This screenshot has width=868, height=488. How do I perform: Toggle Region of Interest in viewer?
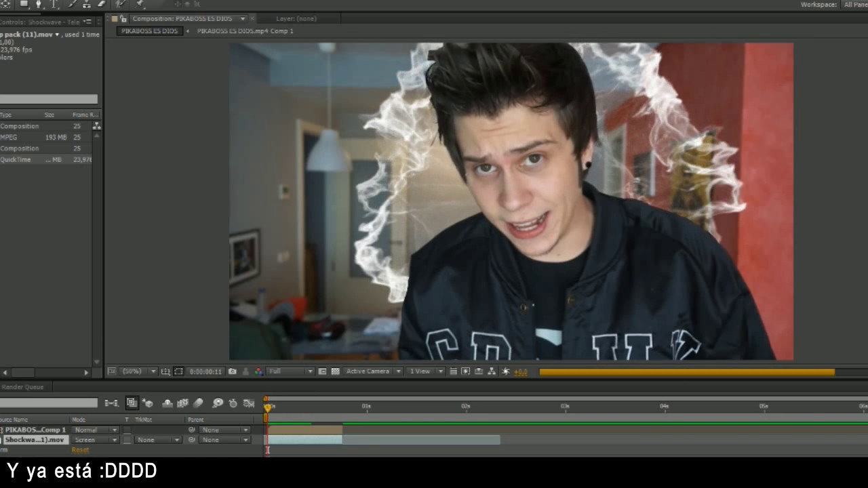pyautogui.click(x=323, y=371)
